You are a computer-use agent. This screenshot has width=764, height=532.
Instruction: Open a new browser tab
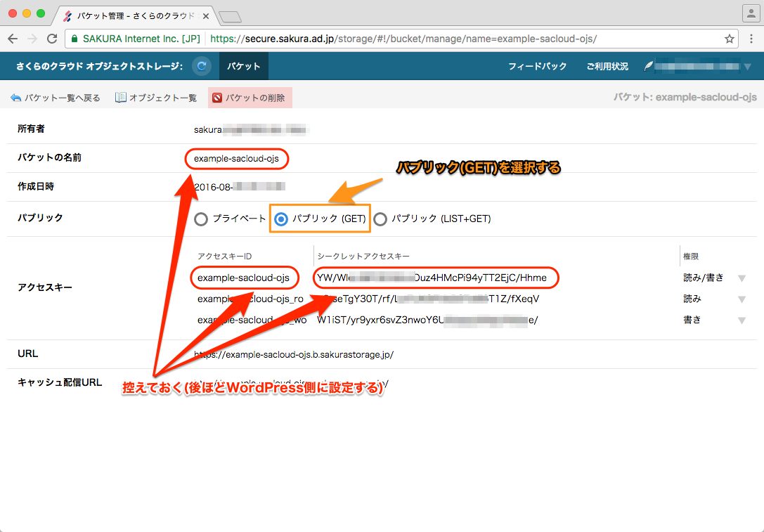(x=230, y=17)
